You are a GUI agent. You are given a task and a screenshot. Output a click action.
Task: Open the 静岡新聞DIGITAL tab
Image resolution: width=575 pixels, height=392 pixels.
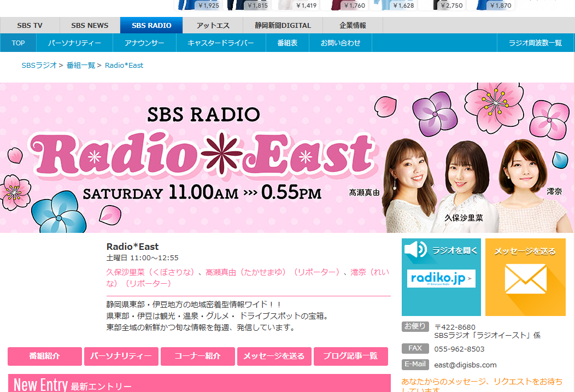(x=283, y=25)
